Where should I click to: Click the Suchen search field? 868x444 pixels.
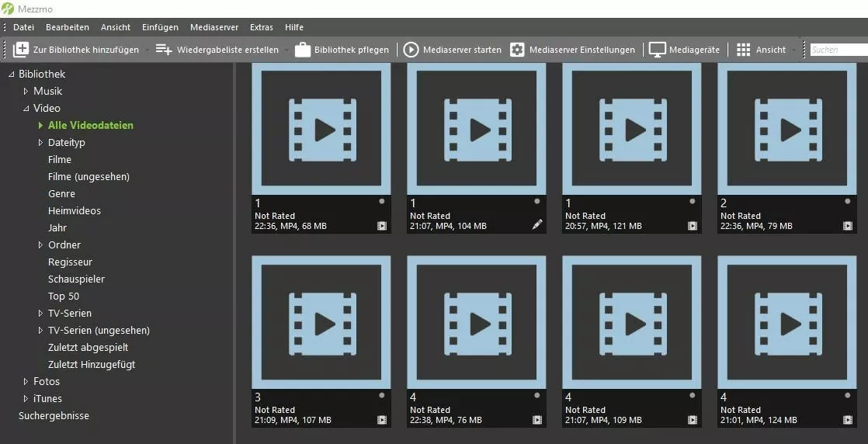pyautogui.click(x=838, y=50)
